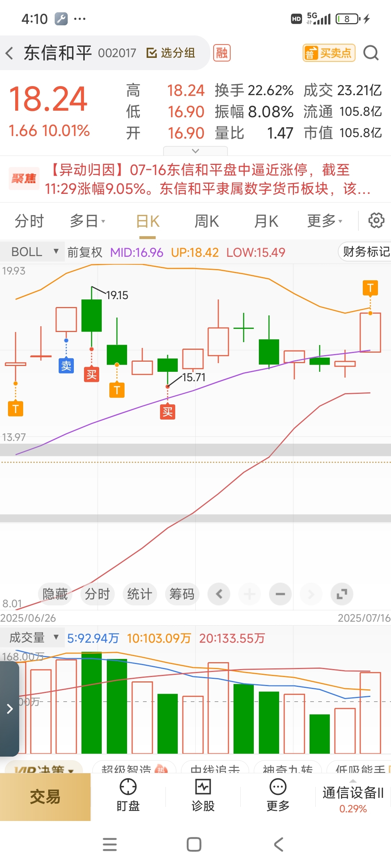Expand the quote details chevron
The image size is (391, 868).
click(195, 151)
